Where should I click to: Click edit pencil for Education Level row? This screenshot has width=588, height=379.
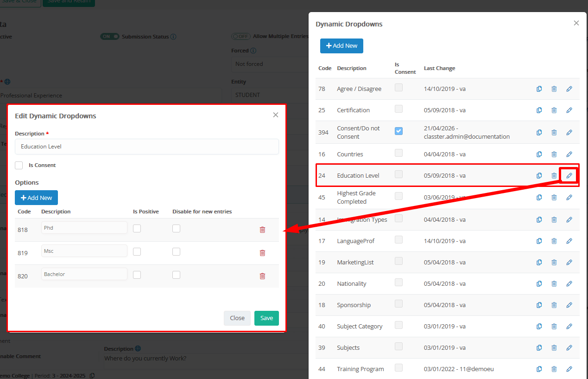pos(569,176)
